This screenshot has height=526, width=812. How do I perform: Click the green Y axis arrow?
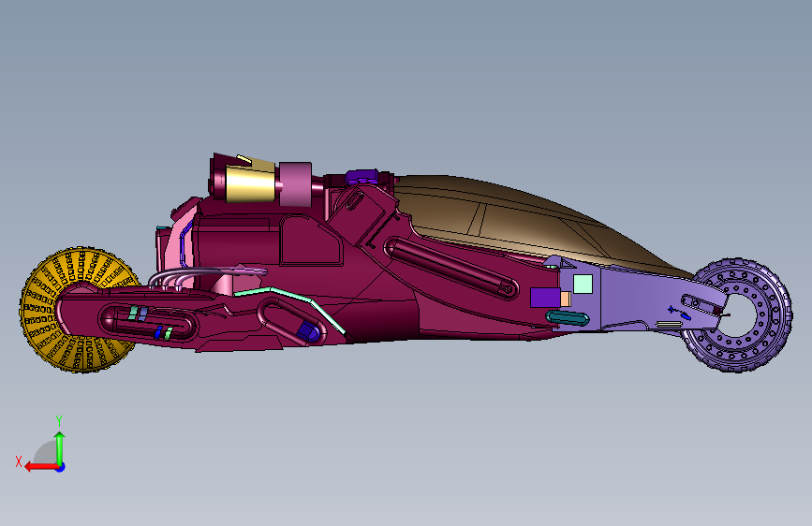(60, 448)
